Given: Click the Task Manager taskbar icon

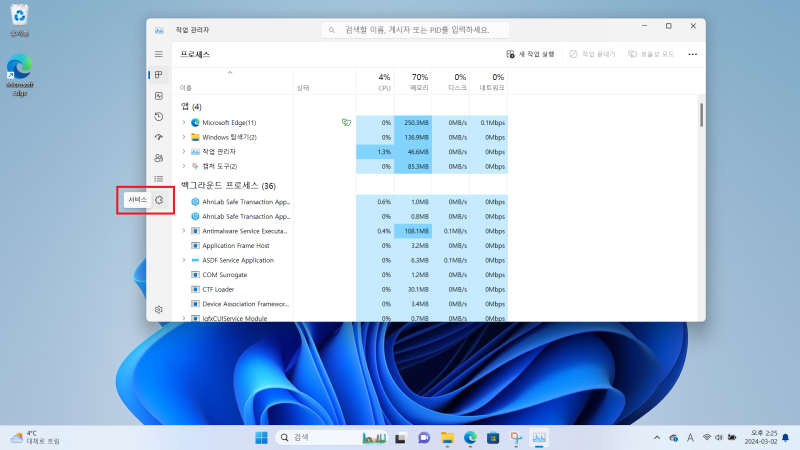Looking at the screenshot, I should [x=539, y=438].
